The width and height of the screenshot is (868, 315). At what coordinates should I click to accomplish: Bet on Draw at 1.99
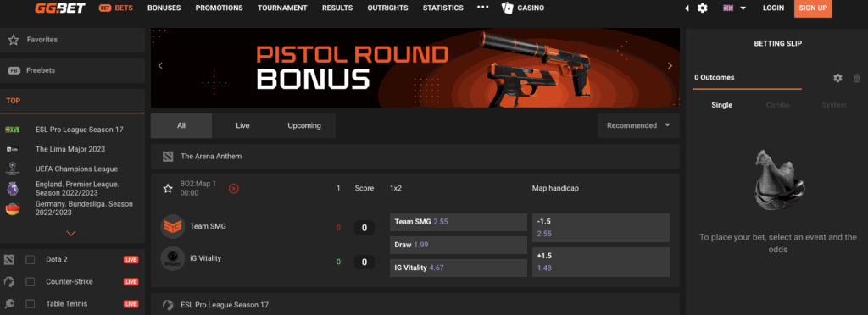pyautogui.click(x=459, y=245)
